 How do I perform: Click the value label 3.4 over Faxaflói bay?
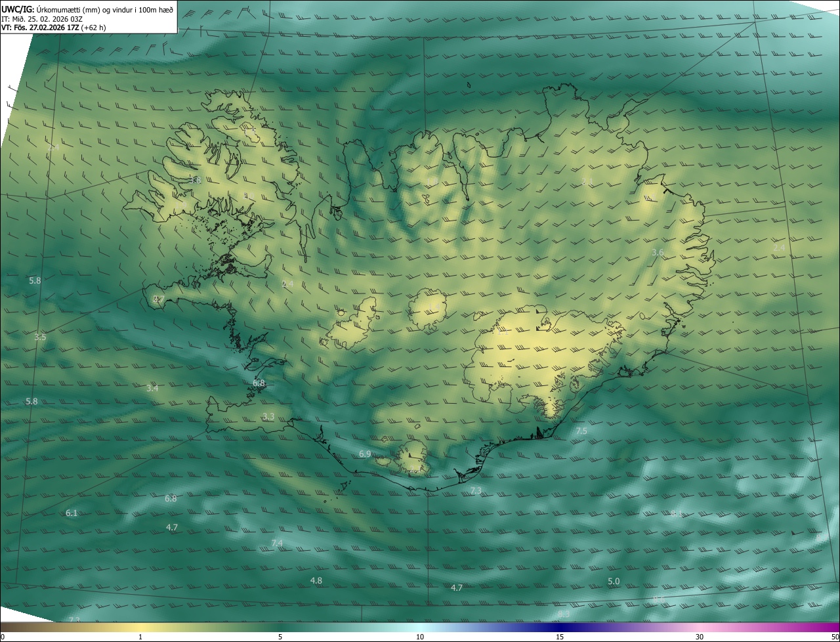152,389
